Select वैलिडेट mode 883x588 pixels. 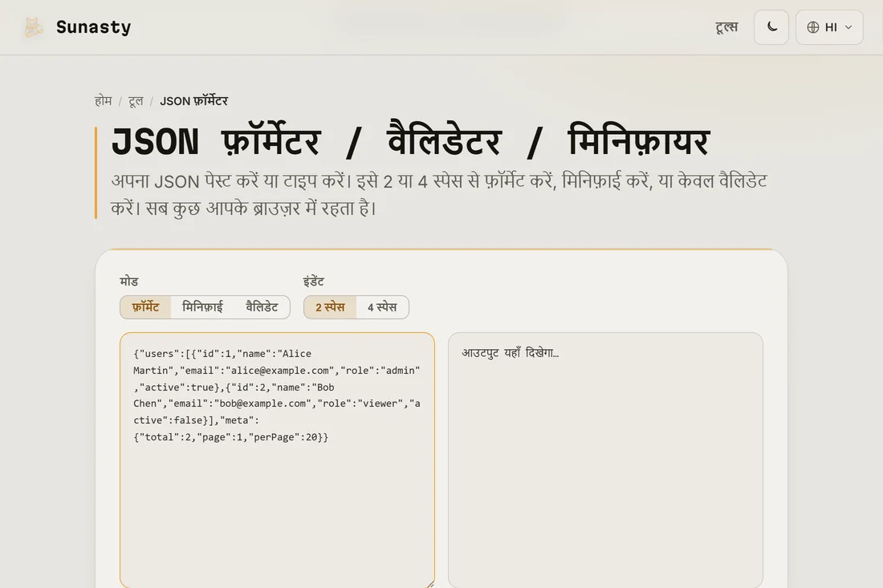(262, 307)
